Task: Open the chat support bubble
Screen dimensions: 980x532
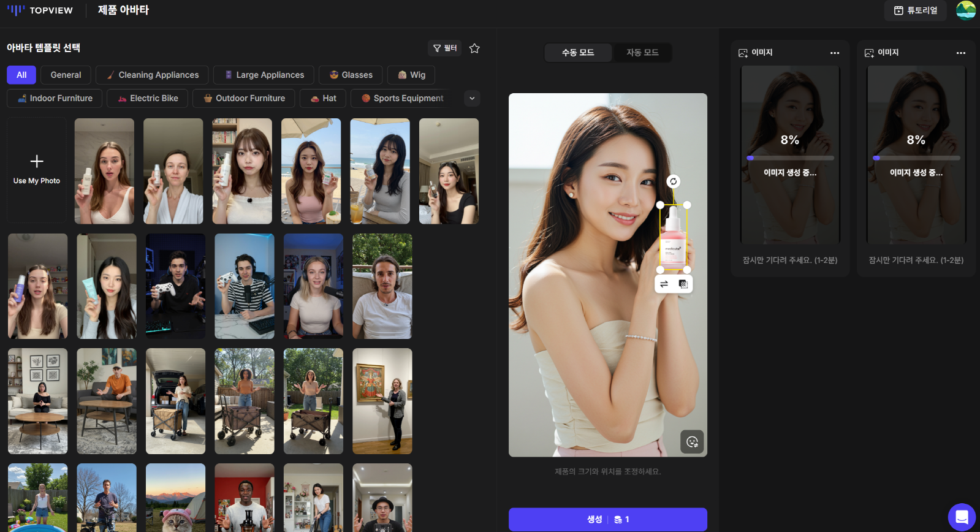Action: pyautogui.click(x=962, y=517)
